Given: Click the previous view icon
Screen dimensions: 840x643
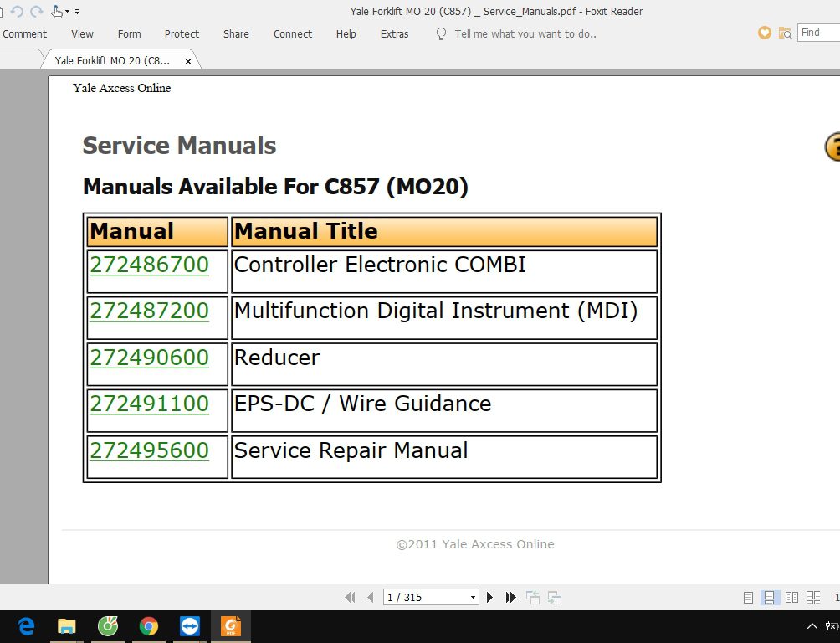Looking at the screenshot, I should pos(532,597).
